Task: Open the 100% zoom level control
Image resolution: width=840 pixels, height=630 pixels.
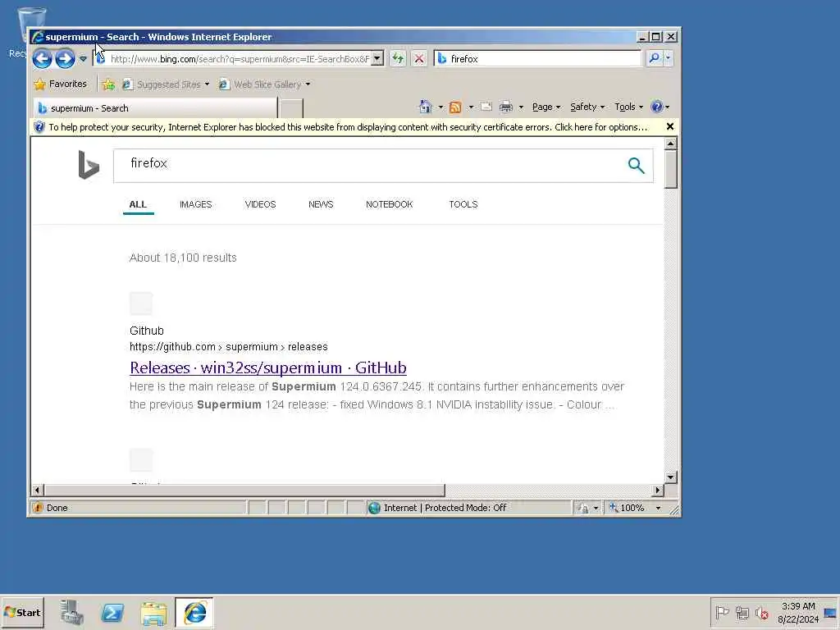Action: coord(628,508)
